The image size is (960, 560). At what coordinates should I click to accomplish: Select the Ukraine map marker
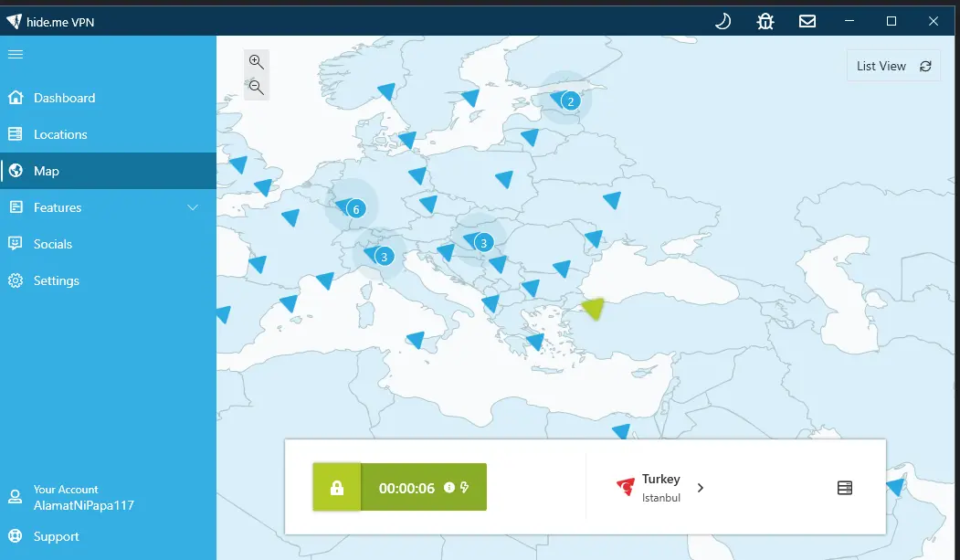612,199
